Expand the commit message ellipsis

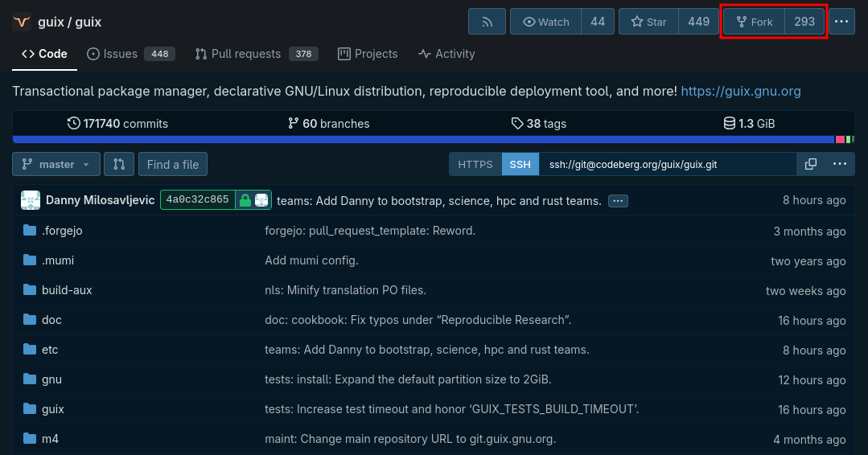[618, 200]
